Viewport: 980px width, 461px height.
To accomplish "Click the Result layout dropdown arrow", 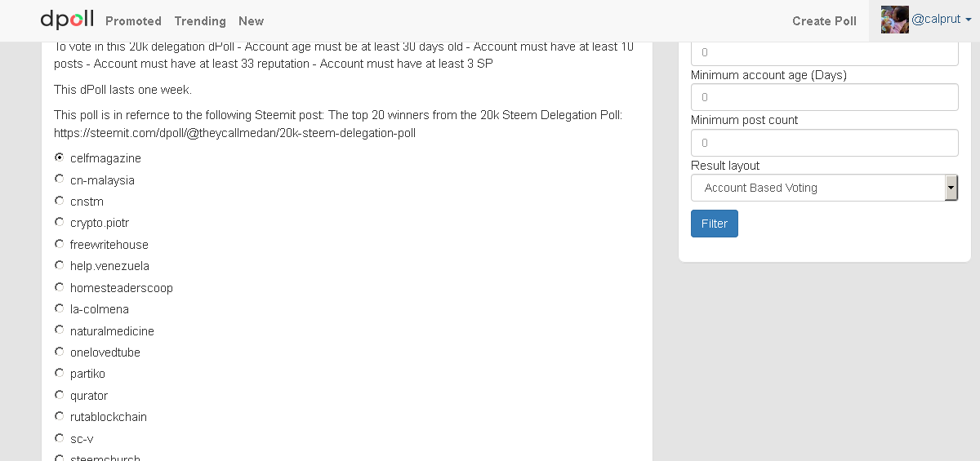I will (951, 188).
